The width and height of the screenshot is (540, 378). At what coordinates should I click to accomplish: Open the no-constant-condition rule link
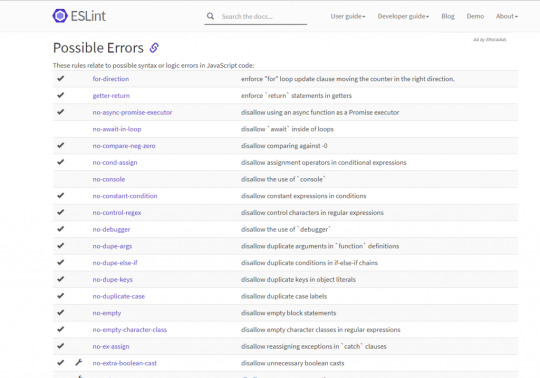[125, 196]
